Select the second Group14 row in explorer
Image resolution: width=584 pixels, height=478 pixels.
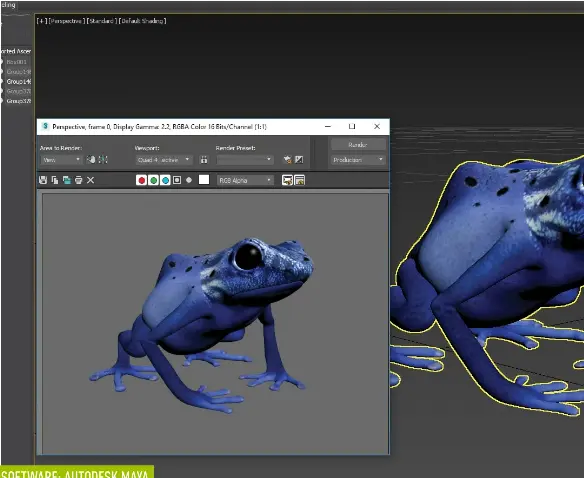[x=19, y=81]
